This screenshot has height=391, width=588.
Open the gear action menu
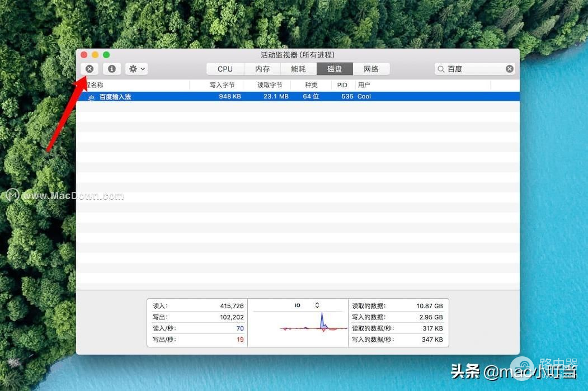point(137,69)
